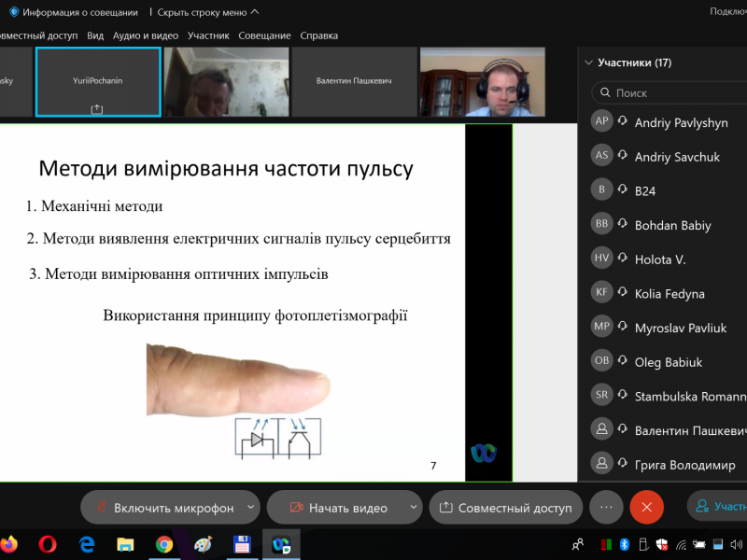Screen dimensions: 747x560
Task: Leave meeting with the red X button
Action: [646, 508]
